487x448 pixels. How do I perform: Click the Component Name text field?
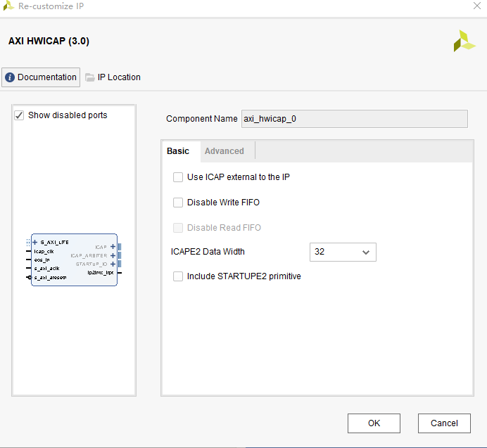[x=354, y=119]
